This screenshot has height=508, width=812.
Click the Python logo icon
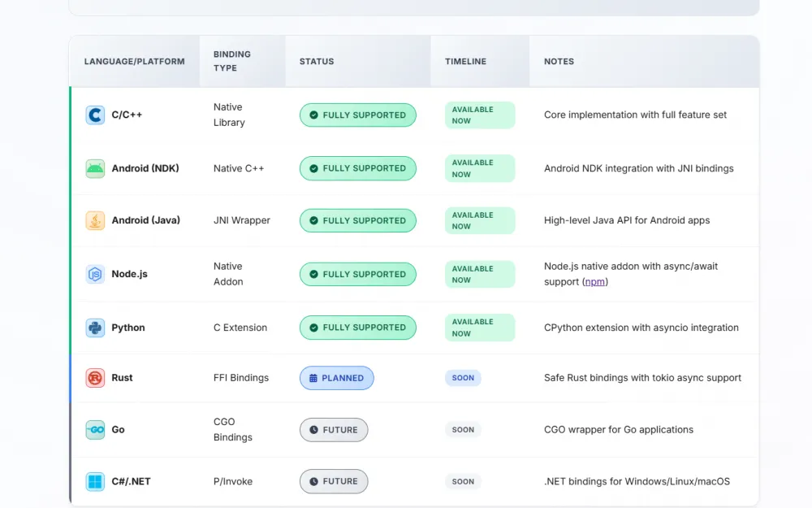[x=95, y=328]
